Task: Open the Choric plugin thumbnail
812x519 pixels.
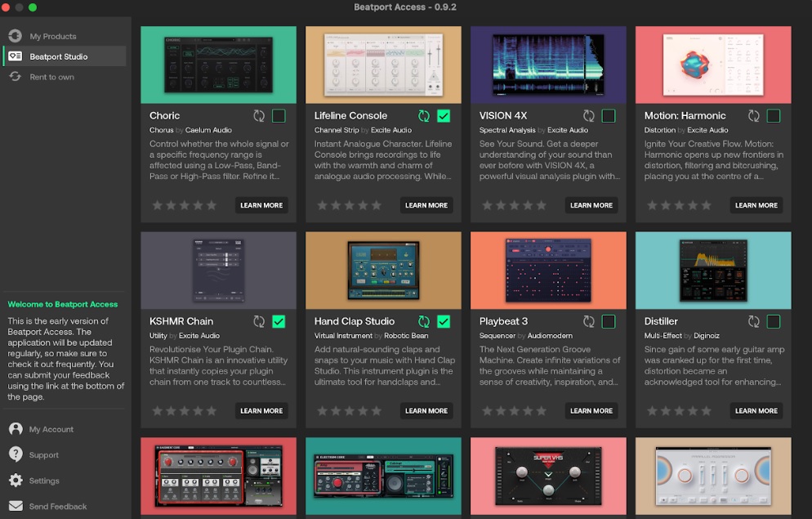Action: 219,65
